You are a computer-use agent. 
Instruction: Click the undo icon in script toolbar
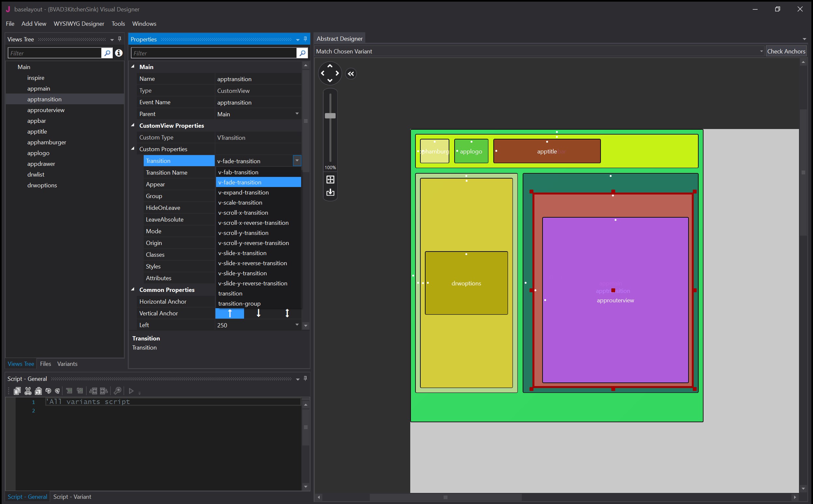(x=48, y=391)
